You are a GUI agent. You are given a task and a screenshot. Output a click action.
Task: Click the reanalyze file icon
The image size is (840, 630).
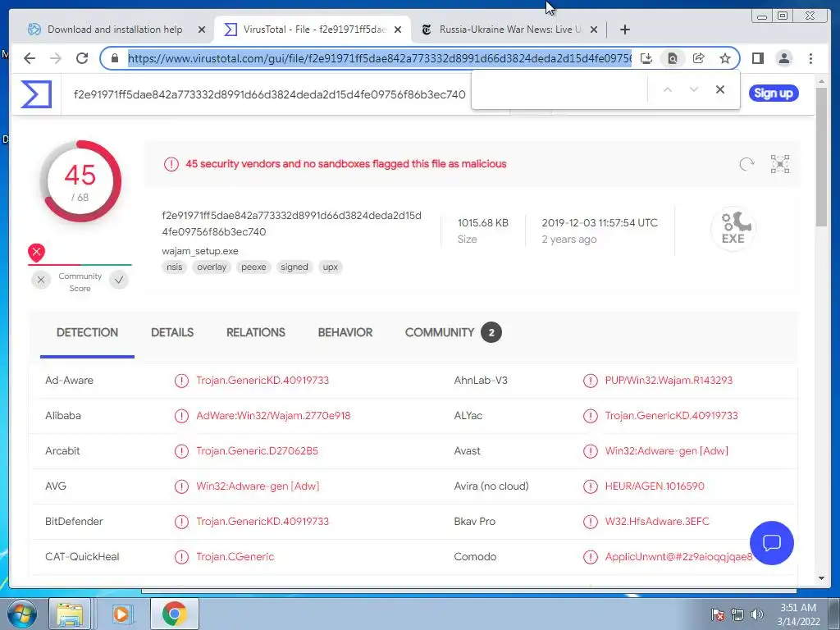point(746,164)
